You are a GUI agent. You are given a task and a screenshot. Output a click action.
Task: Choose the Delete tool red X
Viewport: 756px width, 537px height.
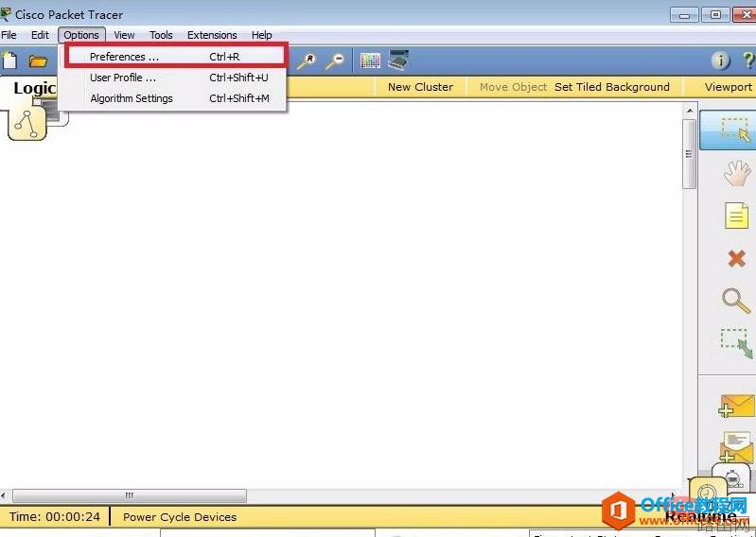(737, 259)
